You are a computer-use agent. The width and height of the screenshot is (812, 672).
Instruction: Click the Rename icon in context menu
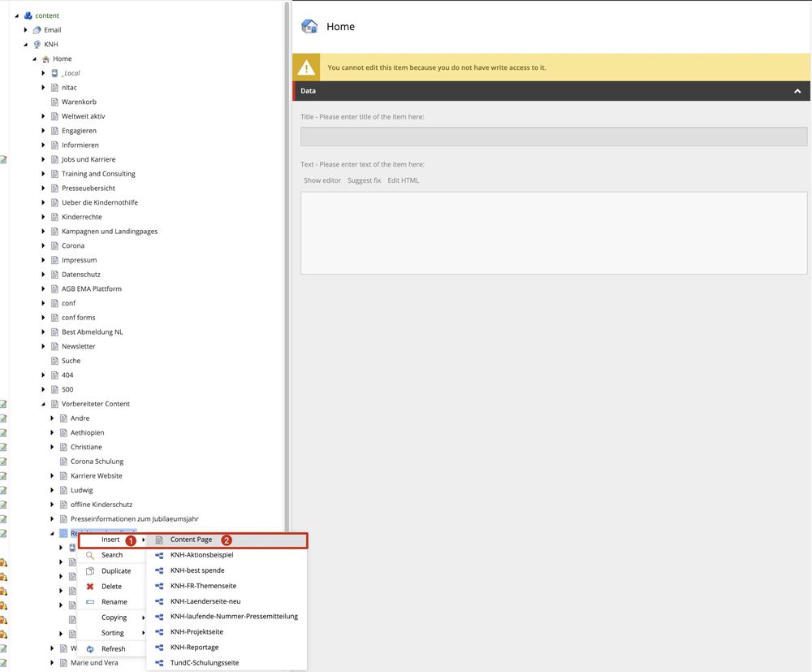(x=90, y=602)
